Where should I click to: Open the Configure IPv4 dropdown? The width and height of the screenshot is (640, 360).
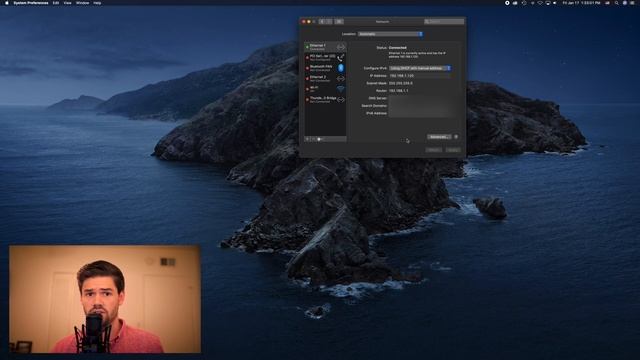420,68
